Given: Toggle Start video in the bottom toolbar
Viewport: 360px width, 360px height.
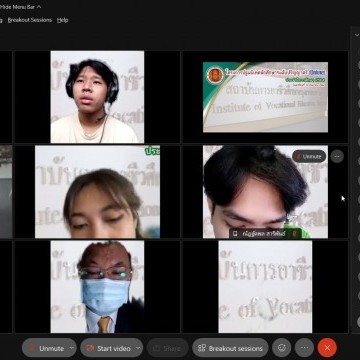Looking at the screenshot, I should tap(108, 348).
